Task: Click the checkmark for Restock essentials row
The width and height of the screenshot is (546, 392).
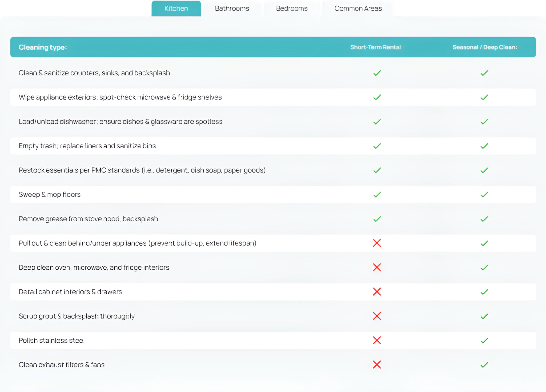Action: click(377, 170)
